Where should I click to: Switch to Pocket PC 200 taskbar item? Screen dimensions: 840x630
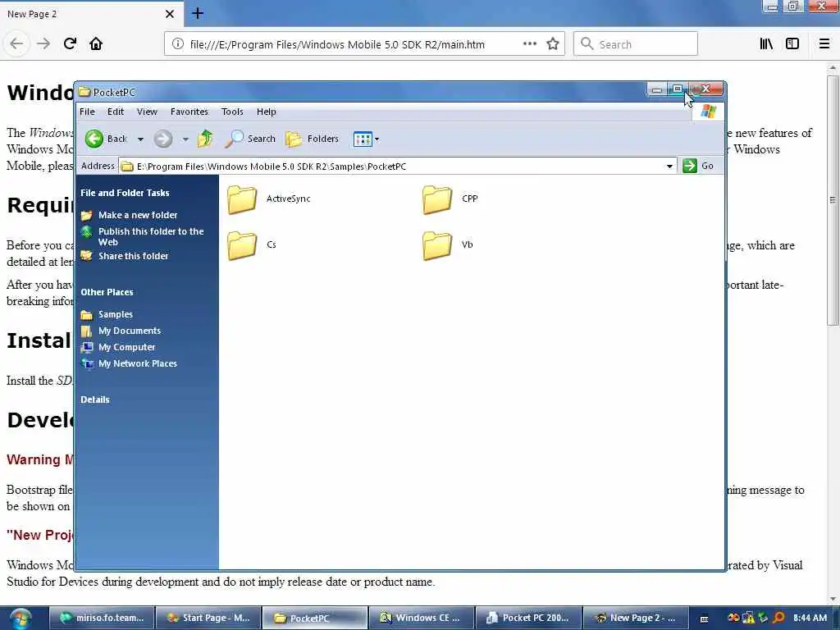tap(528, 618)
